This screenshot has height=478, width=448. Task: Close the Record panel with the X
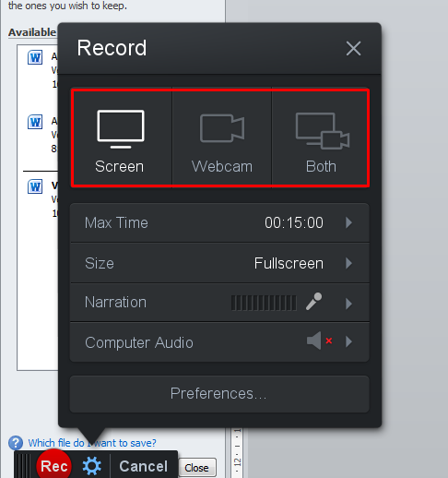[x=353, y=49]
